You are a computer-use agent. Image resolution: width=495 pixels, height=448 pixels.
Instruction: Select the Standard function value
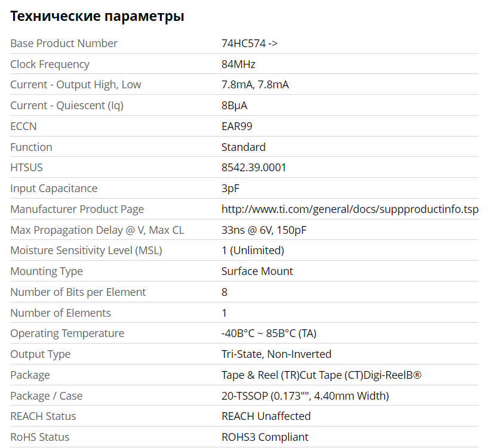click(243, 147)
